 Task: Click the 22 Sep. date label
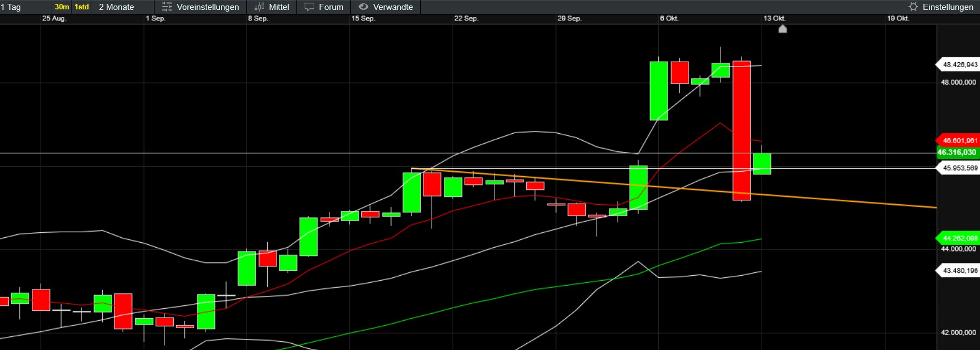pos(466,18)
